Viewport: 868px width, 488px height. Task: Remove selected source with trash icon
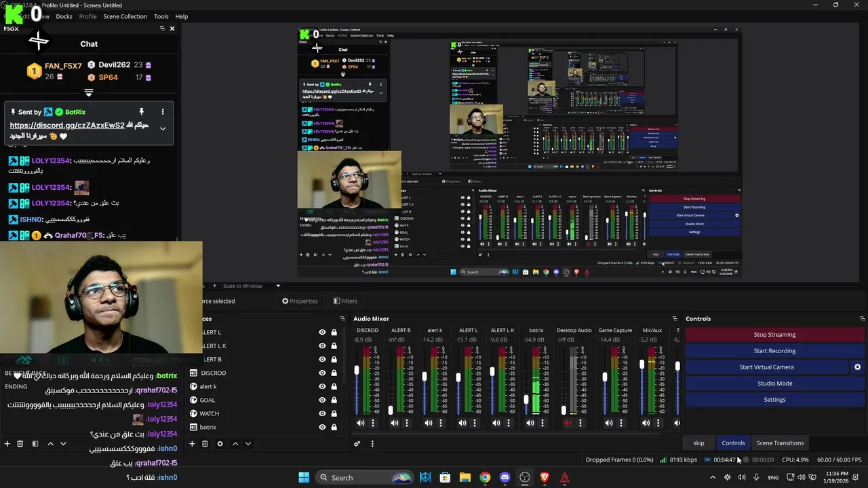click(205, 444)
